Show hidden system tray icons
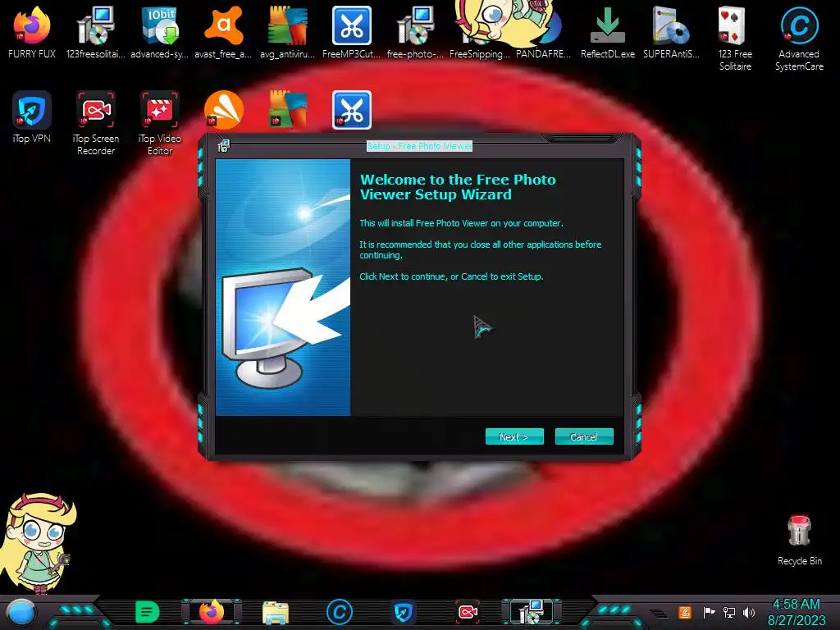The width and height of the screenshot is (840, 630). click(659, 613)
